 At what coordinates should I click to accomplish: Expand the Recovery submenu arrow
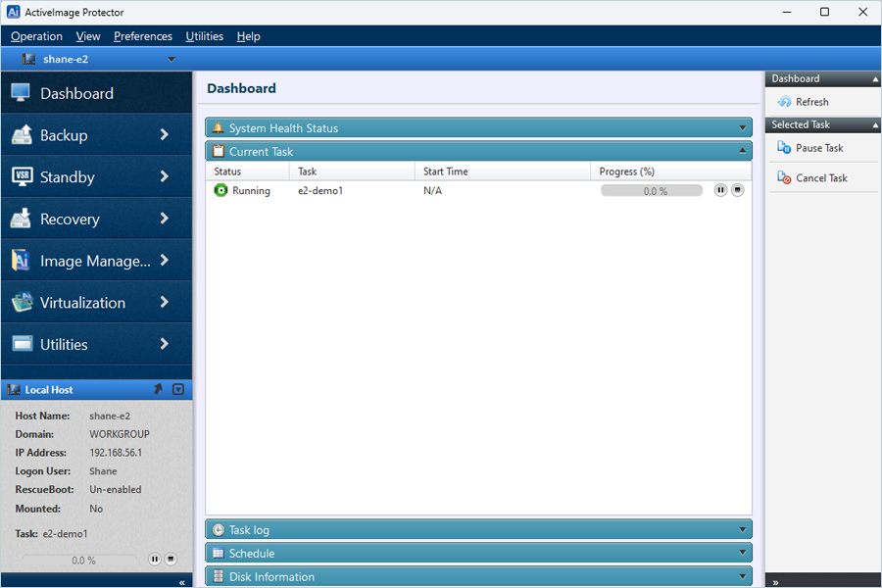click(164, 218)
